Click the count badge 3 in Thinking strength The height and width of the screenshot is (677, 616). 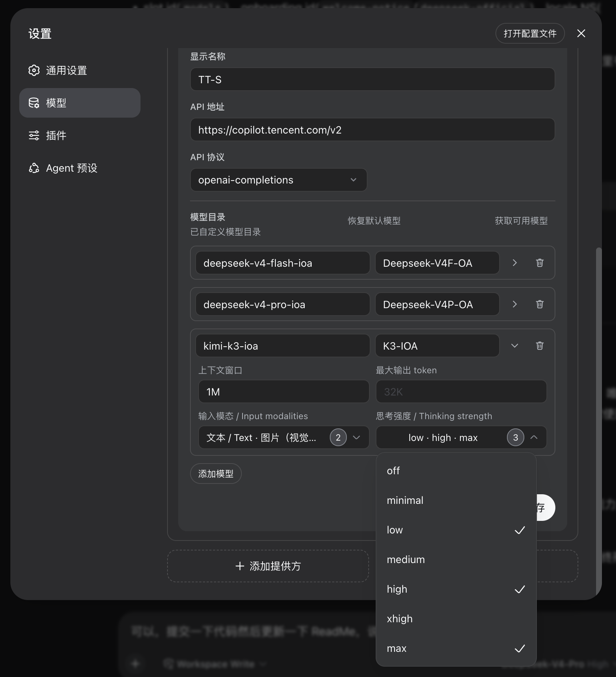point(515,437)
